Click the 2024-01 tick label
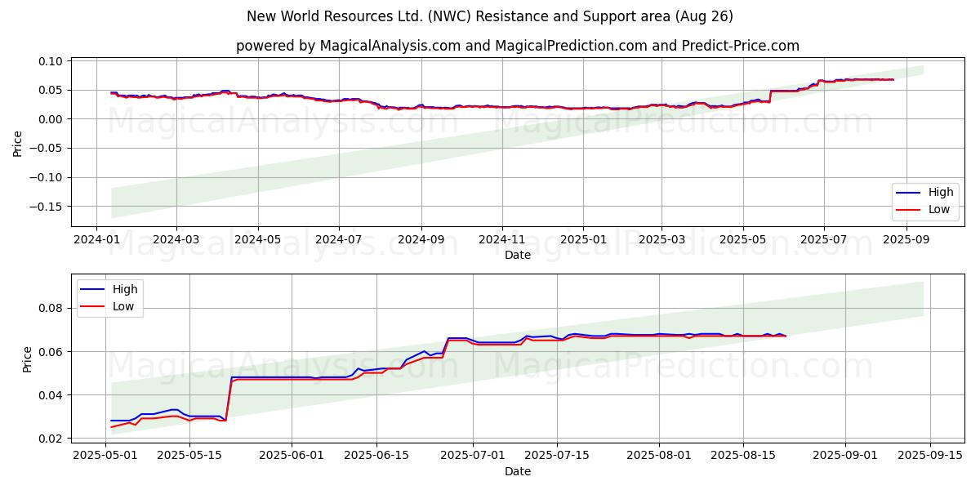The width and height of the screenshot is (980, 490). click(x=97, y=239)
